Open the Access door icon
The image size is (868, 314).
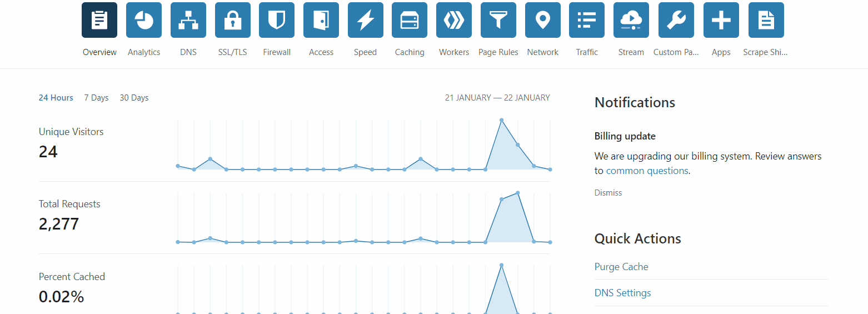click(321, 20)
